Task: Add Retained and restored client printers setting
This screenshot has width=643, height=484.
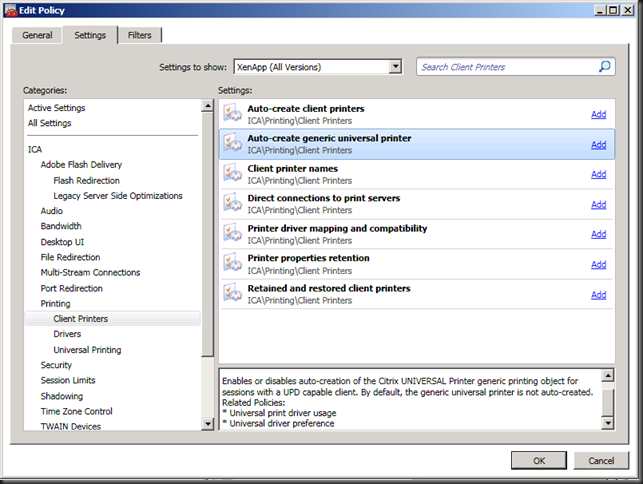Action: (x=598, y=295)
